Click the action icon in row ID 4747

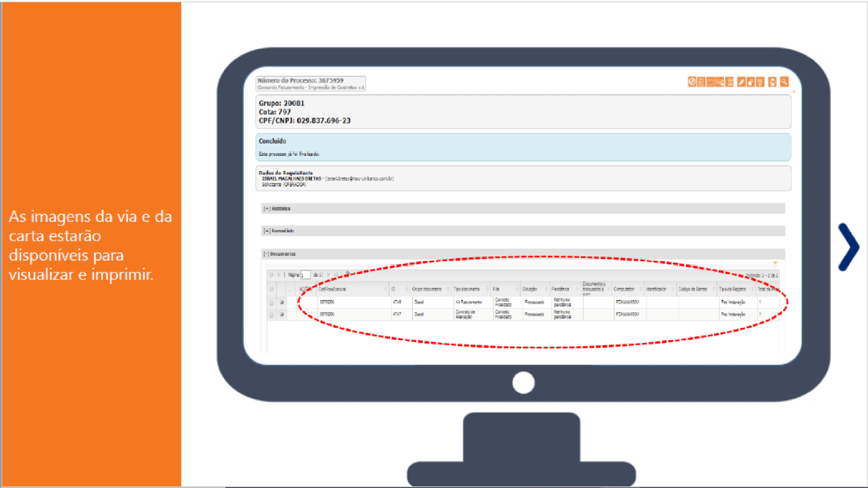tap(281, 314)
